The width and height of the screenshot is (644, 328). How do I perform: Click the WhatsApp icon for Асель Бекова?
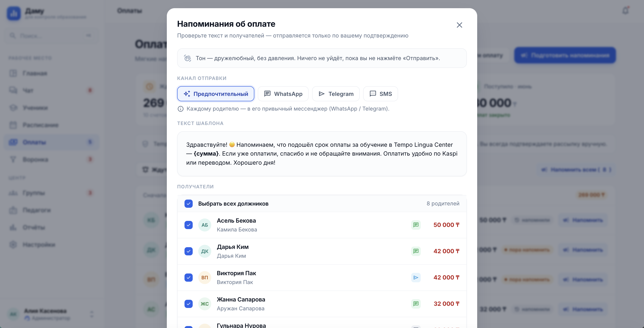click(x=416, y=225)
